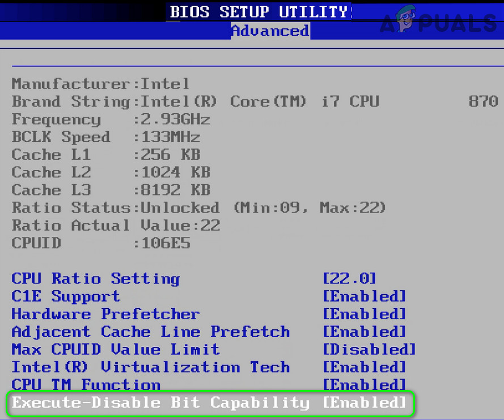Click the Ratio Actual Value:22 line
This screenshot has width=504, height=420.
[116, 225]
